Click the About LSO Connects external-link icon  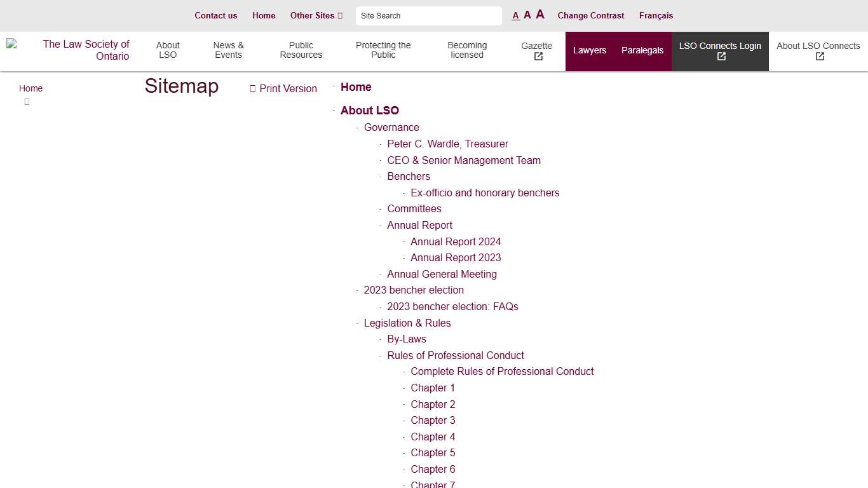(x=819, y=57)
